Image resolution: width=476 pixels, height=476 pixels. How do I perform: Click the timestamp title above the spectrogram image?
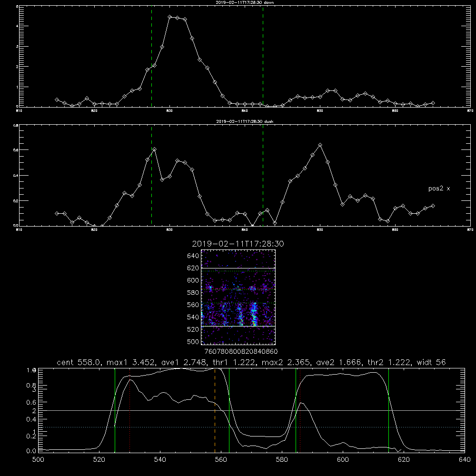click(238, 244)
